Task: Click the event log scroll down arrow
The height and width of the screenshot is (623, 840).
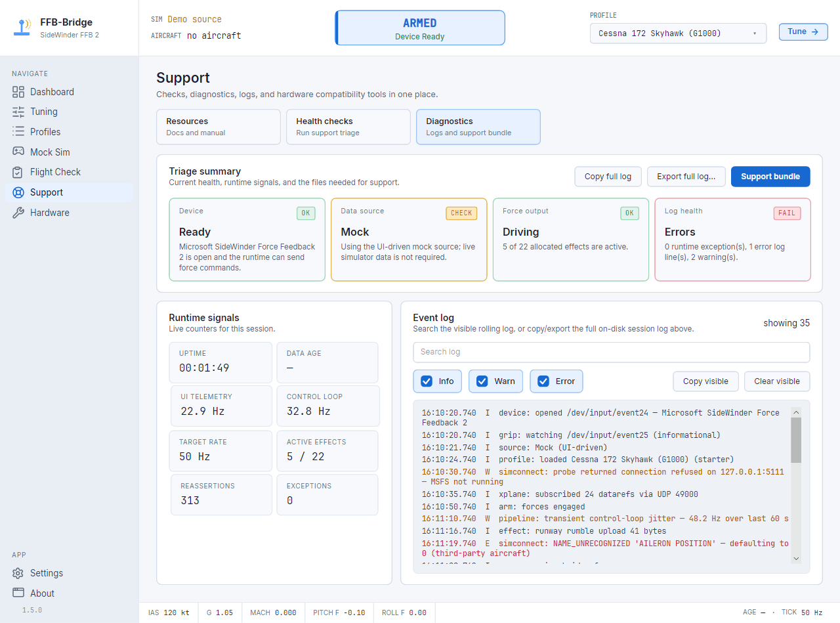Action: point(796,559)
